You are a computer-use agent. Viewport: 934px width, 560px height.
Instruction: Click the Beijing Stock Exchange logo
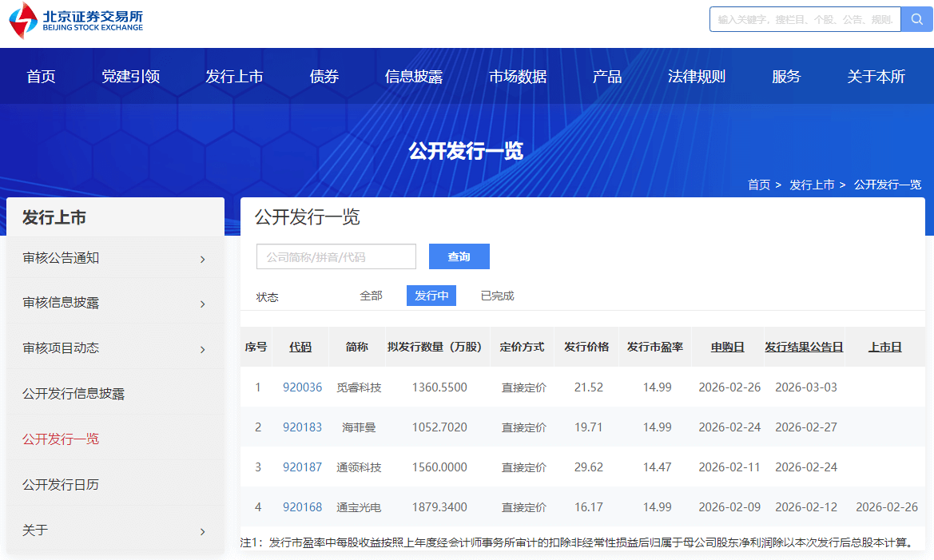pyautogui.click(x=77, y=21)
